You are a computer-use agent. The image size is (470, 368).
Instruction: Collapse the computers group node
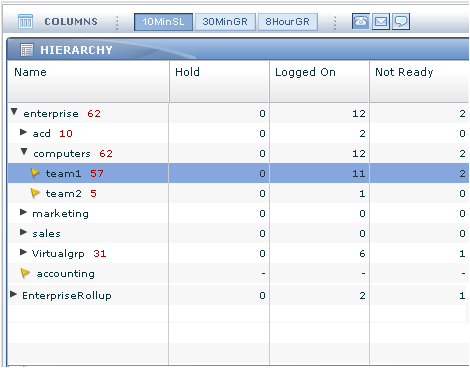point(24,152)
